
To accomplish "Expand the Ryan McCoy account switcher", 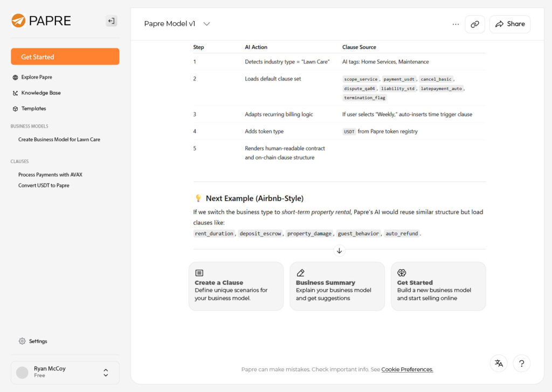I will [x=106, y=372].
